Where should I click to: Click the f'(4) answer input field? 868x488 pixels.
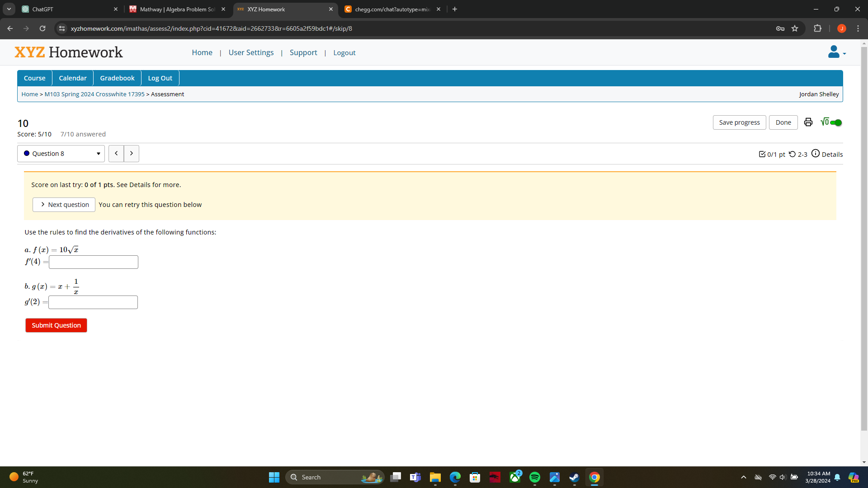[x=93, y=262]
